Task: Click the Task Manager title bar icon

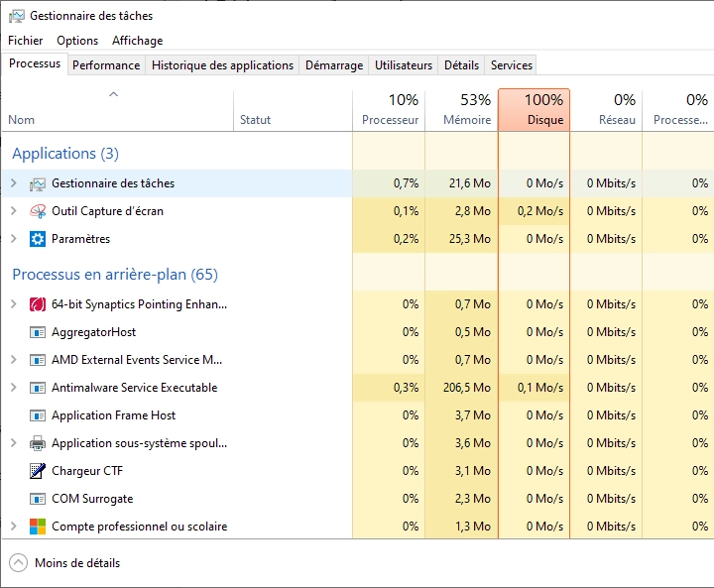Action: (x=17, y=16)
